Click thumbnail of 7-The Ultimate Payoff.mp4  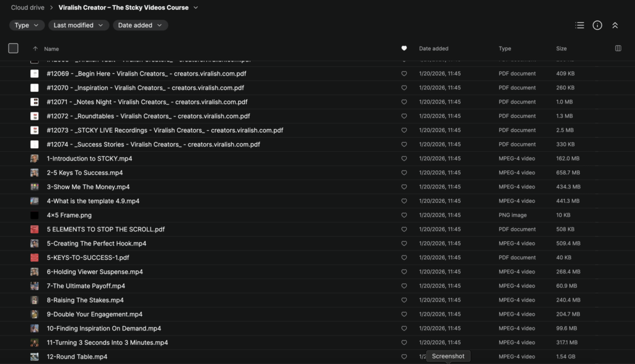click(x=35, y=286)
